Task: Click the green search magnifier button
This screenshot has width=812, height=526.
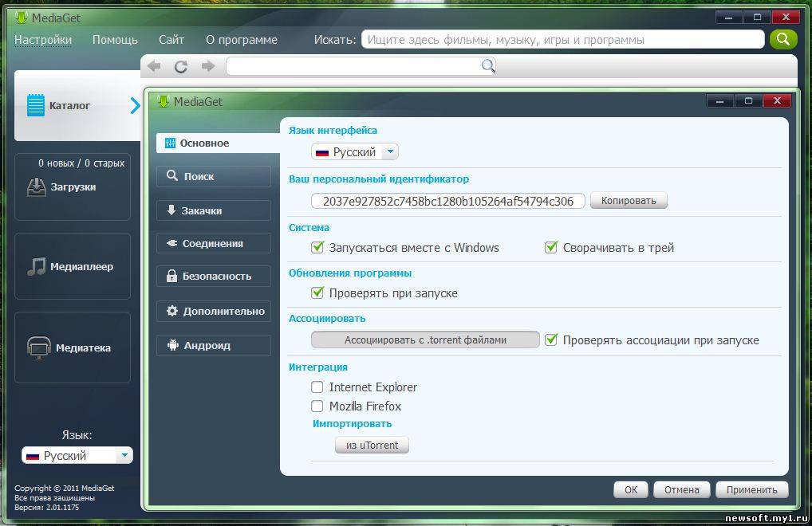Action: [x=783, y=39]
